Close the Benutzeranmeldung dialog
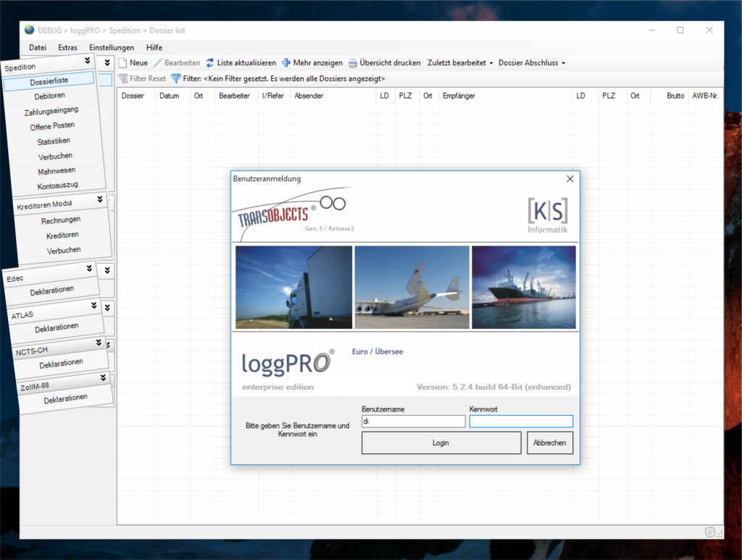 (570, 179)
